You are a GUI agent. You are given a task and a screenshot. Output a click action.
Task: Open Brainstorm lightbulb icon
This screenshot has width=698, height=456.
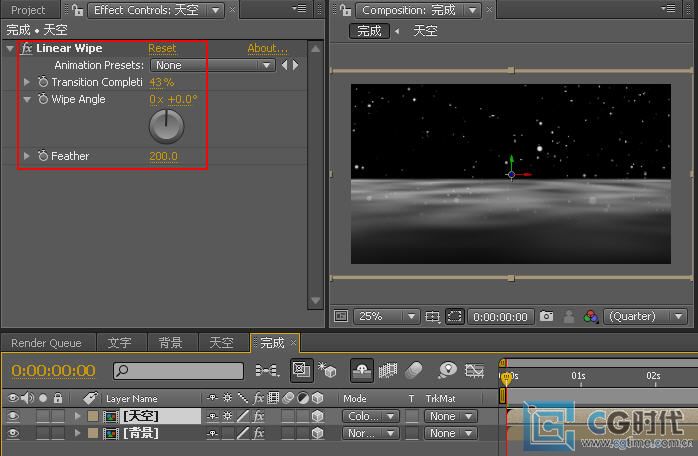(447, 370)
